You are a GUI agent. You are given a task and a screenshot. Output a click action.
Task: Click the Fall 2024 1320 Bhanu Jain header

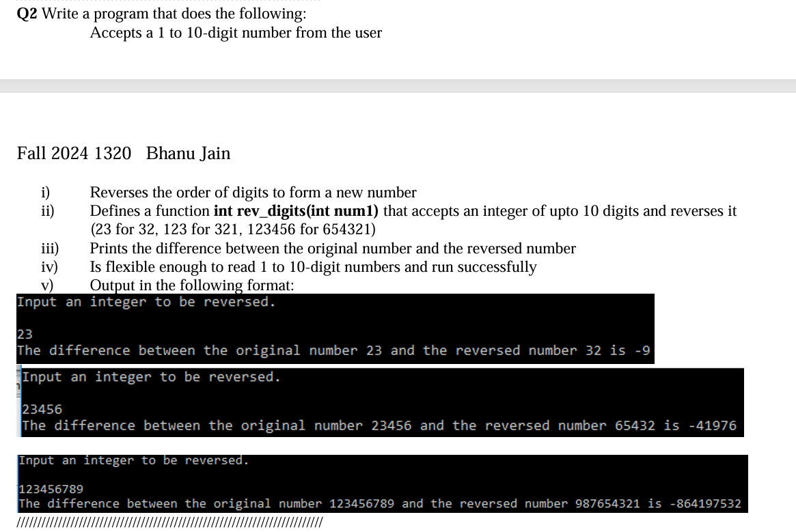point(124,153)
